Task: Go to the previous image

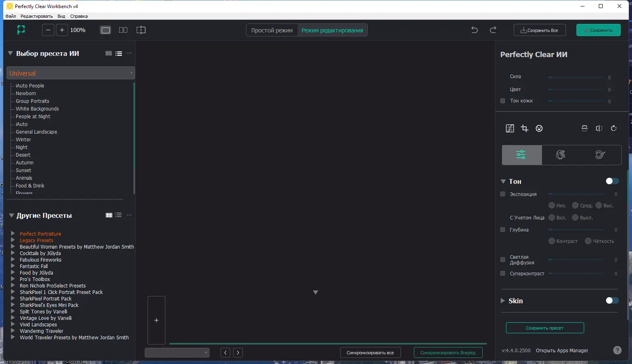Action: pos(225,353)
